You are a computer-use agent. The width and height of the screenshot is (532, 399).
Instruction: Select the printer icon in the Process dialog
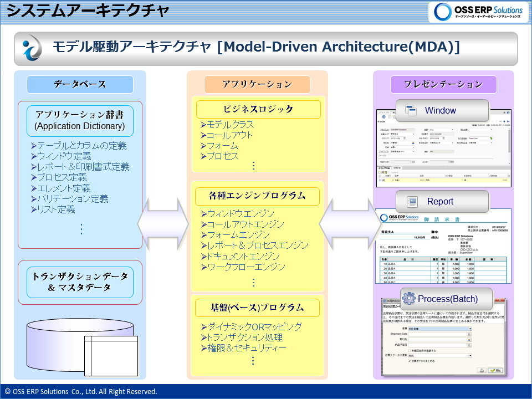coord(482,370)
